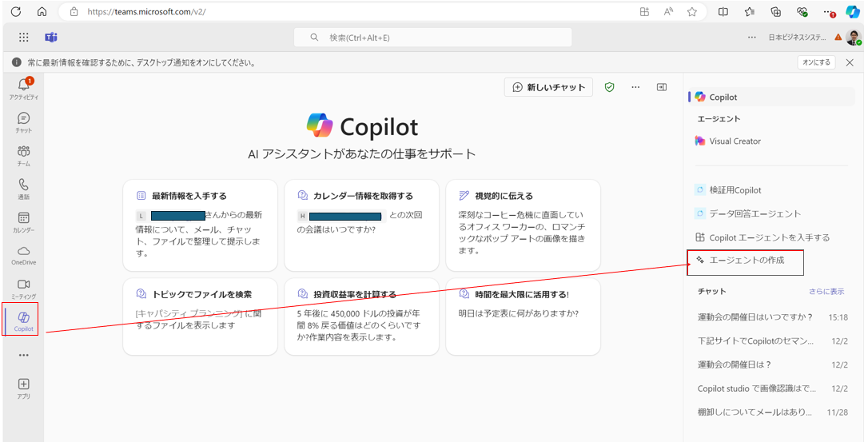This screenshot has height=442, width=868.
Task: Click the orange warning icon beside the organization name
Action: 838,37
